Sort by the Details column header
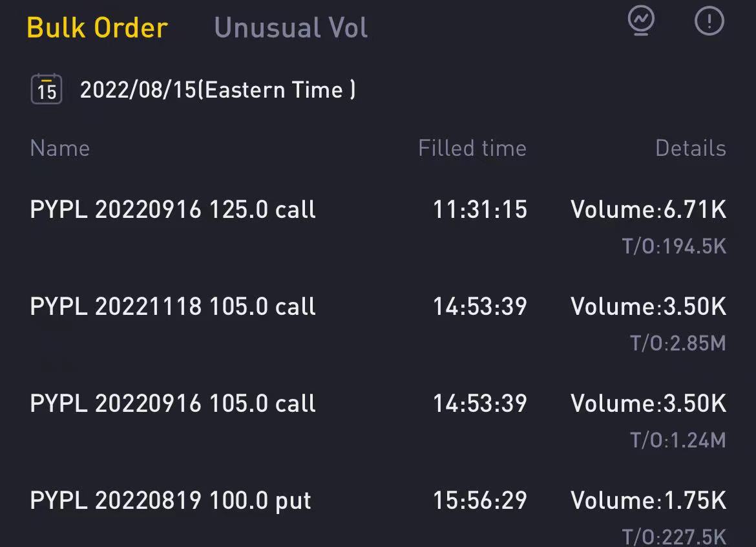The image size is (756, 547). 691,148
